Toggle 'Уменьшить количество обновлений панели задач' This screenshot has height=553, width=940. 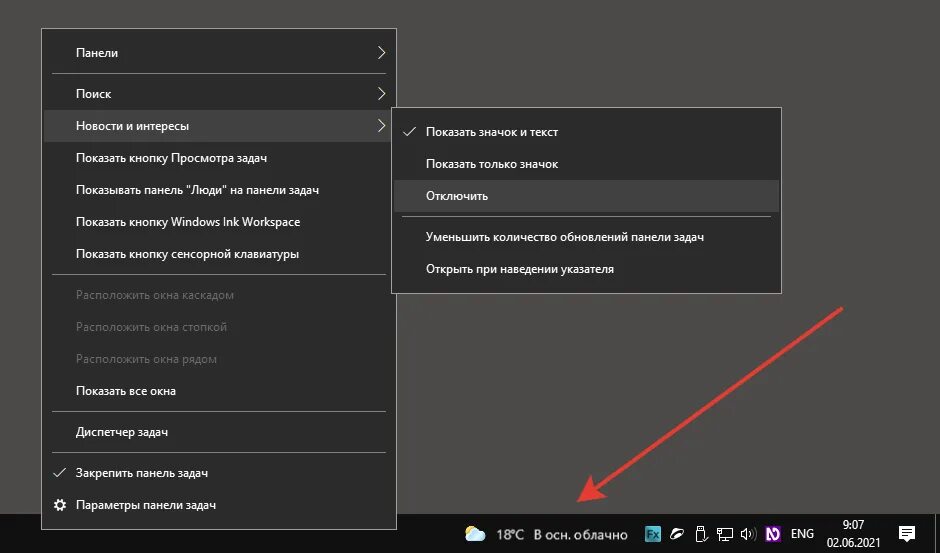(586, 237)
